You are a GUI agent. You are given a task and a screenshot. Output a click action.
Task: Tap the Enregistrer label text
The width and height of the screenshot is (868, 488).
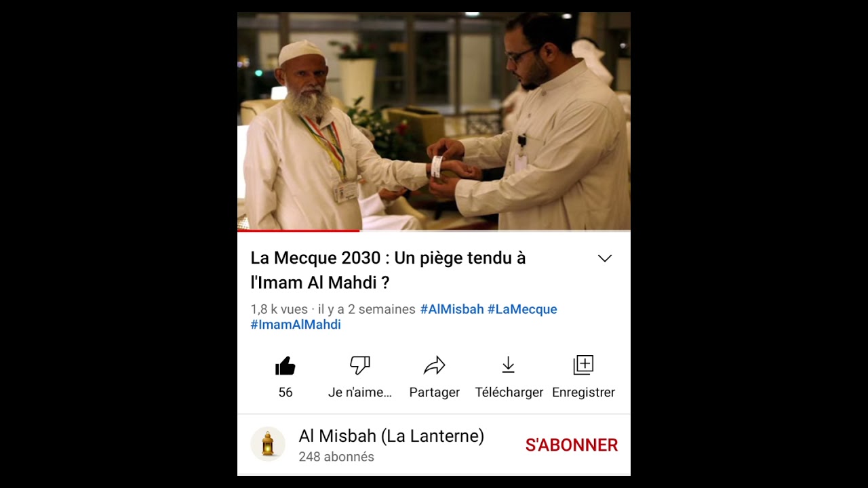coord(583,392)
